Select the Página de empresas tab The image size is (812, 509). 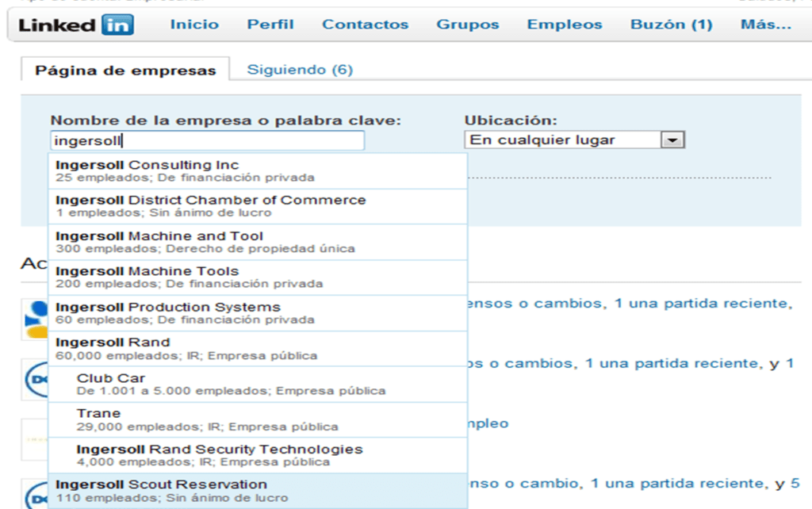(125, 70)
